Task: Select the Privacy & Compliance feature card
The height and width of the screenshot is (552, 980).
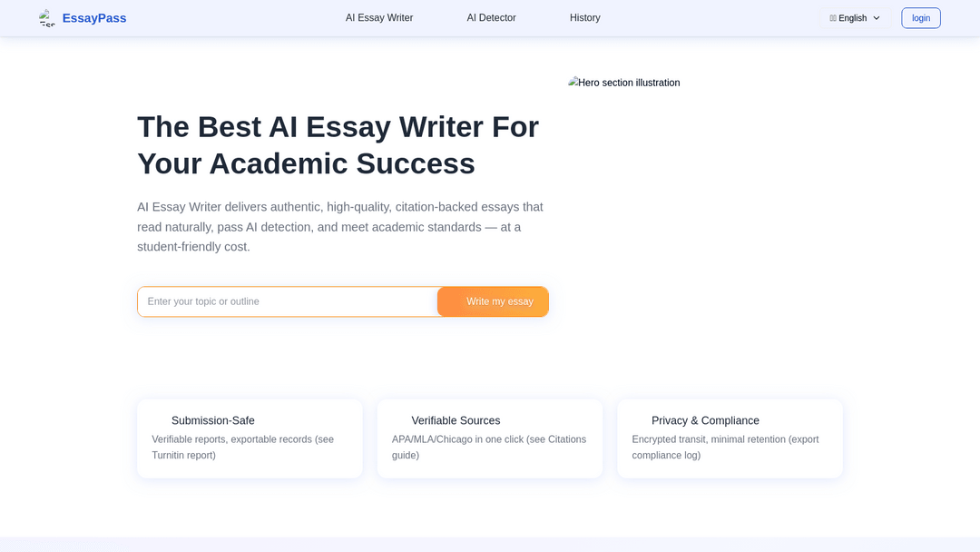Action: pyautogui.click(x=730, y=438)
